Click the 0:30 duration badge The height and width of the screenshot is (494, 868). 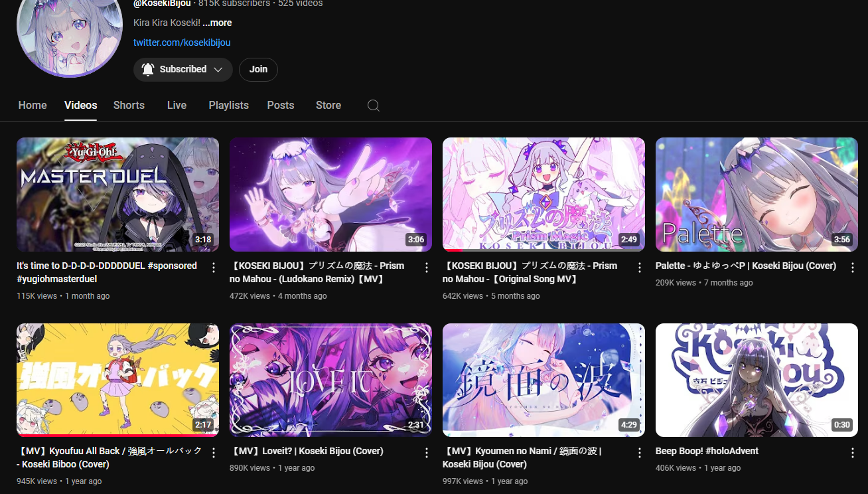point(842,425)
